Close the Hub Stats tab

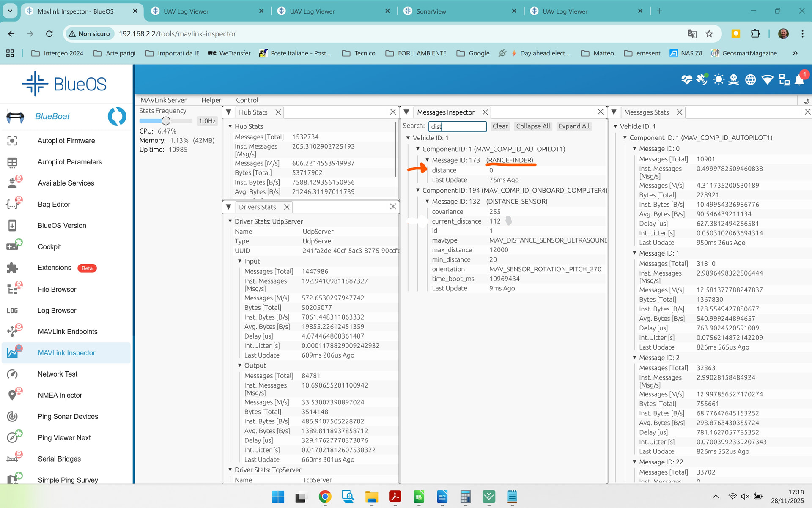[x=278, y=112]
